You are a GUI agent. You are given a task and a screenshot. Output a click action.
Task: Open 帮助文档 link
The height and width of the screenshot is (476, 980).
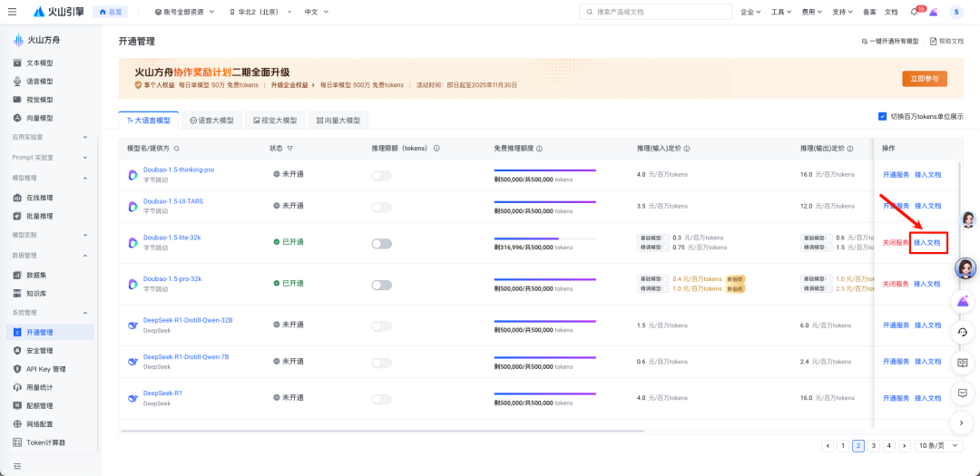coord(946,41)
